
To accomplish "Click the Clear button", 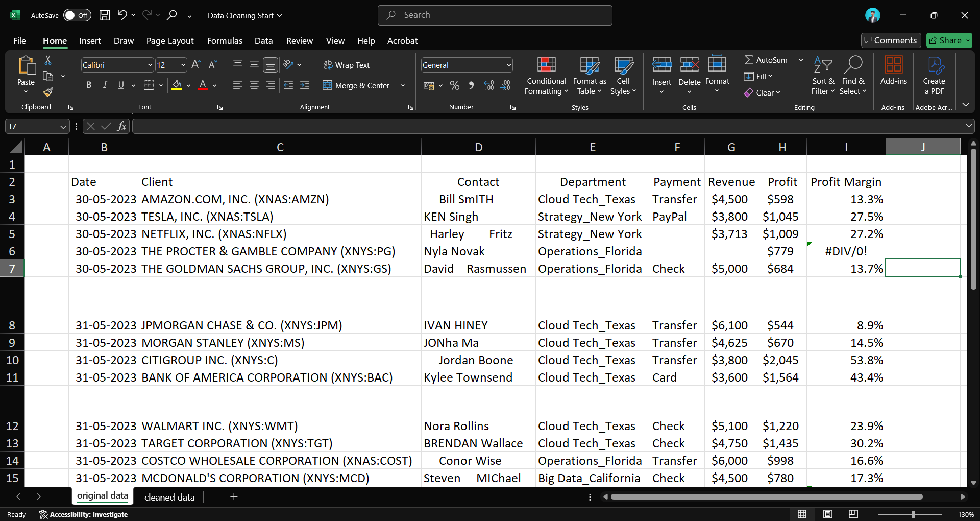I will click(x=762, y=92).
